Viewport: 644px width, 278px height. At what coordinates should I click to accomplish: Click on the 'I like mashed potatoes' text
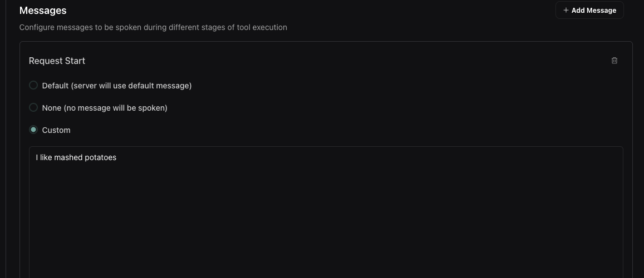(x=76, y=158)
